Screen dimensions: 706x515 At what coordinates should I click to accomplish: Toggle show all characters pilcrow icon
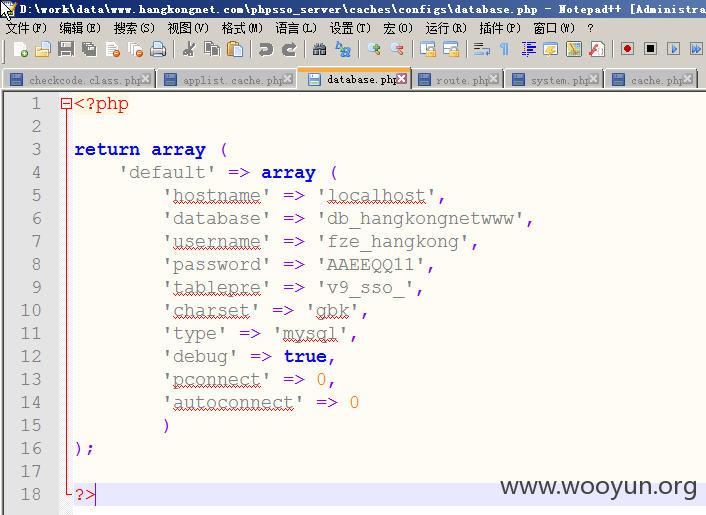(x=505, y=49)
